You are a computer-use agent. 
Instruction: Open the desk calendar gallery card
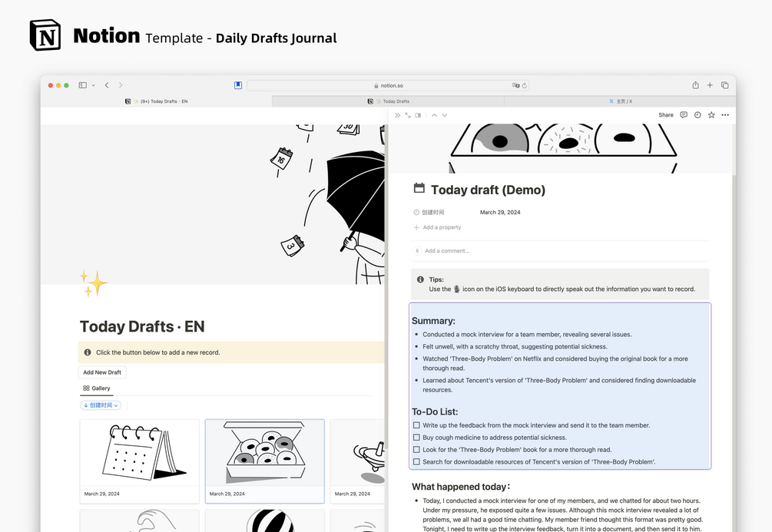(x=140, y=461)
